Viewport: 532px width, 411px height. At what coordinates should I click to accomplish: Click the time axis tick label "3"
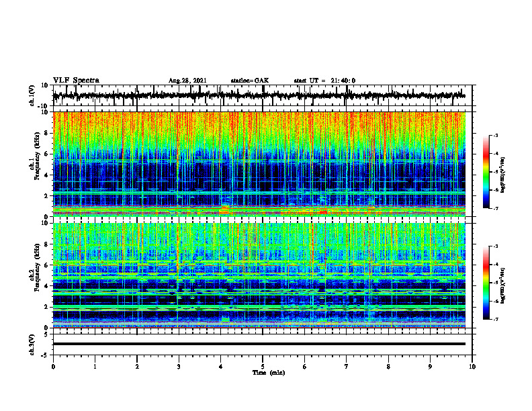click(179, 367)
